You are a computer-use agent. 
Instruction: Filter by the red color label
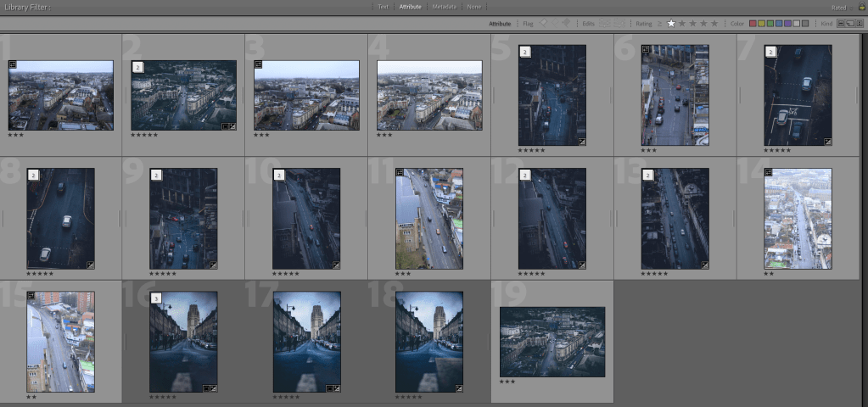(753, 24)
